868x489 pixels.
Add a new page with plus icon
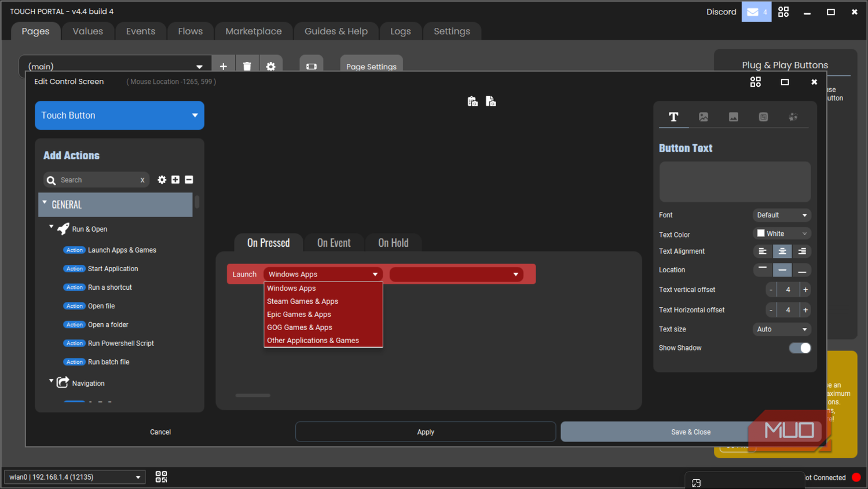click(223, 66)
